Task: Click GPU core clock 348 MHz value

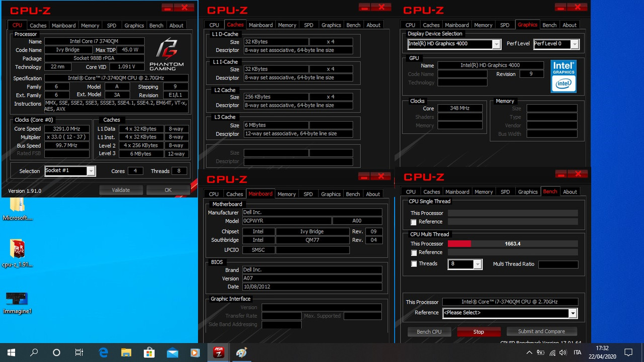Action: click(x=459, y=109)
